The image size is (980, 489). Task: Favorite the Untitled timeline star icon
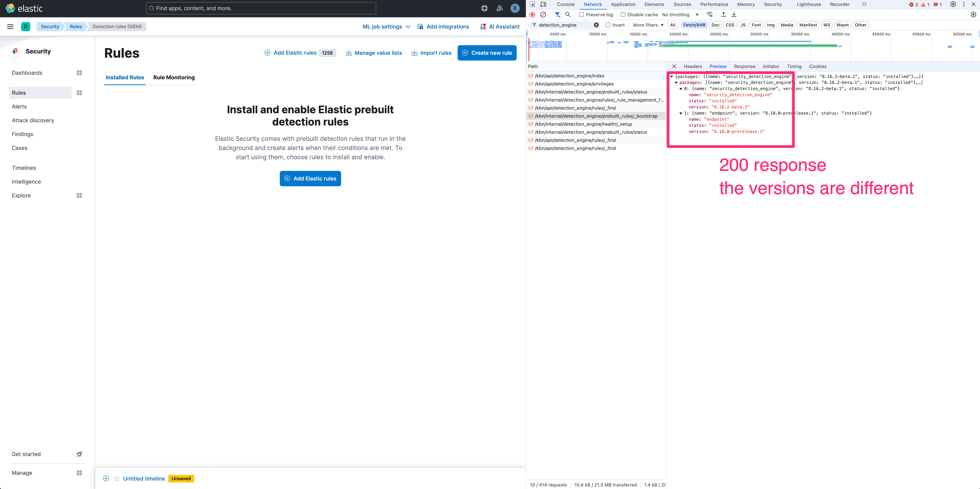point(117,479)
